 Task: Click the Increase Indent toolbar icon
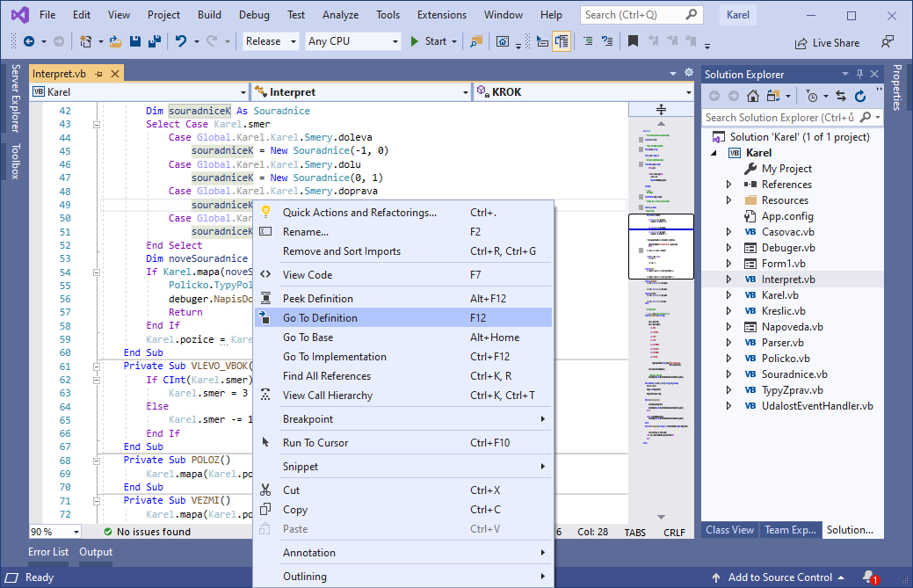pos(607,41)
